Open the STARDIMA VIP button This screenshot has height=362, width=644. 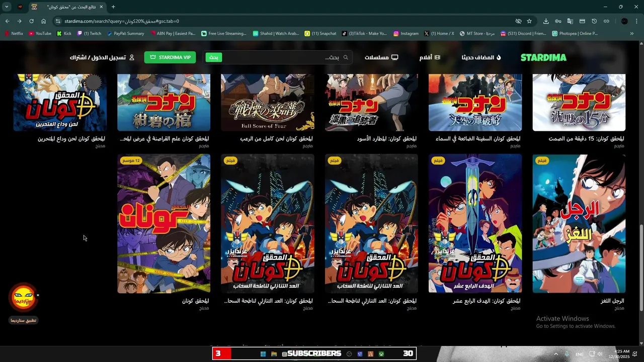170,57
